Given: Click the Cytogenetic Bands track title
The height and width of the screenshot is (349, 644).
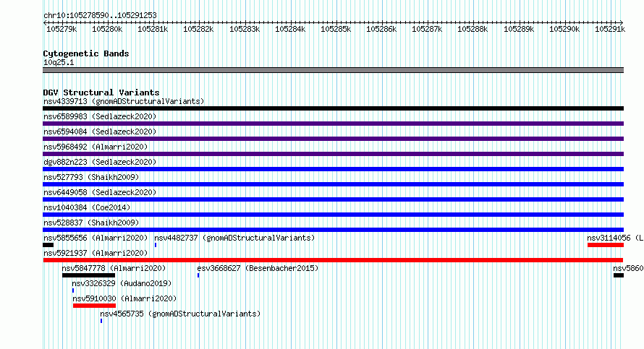Looking at the screenshot, I should pos(86,53).
